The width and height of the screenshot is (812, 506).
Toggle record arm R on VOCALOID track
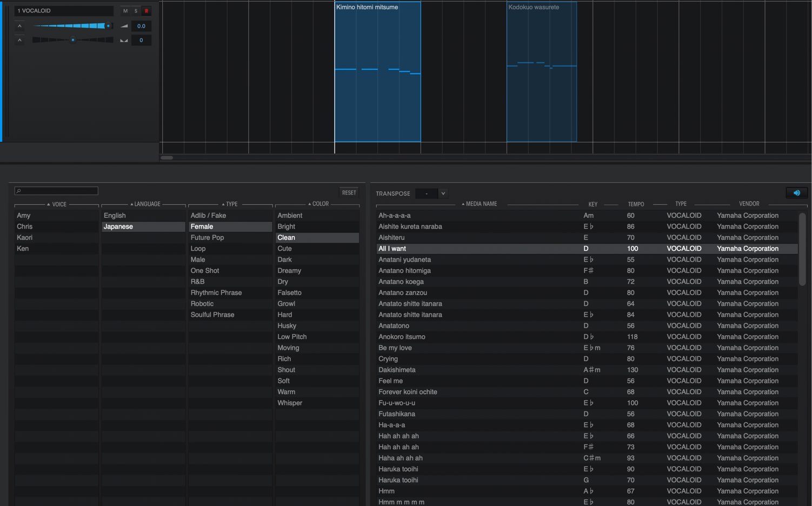pyautogui.click(x=146, y=11)
